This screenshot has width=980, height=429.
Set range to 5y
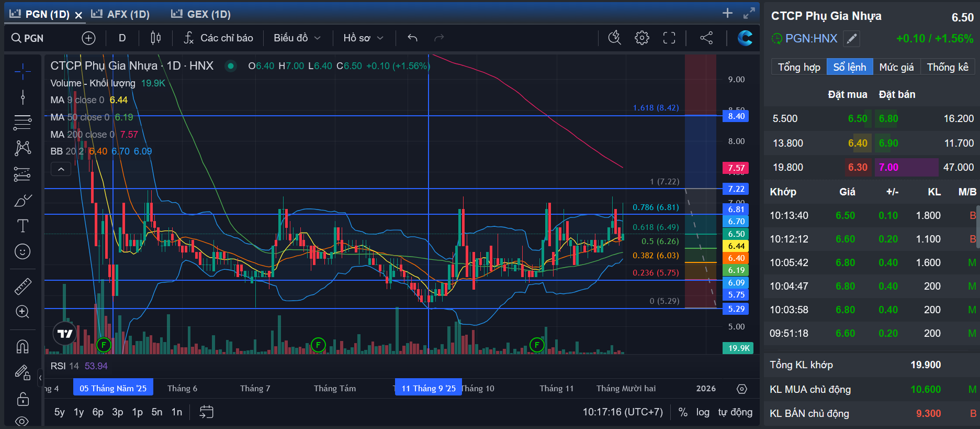click(x=60, y=412)
